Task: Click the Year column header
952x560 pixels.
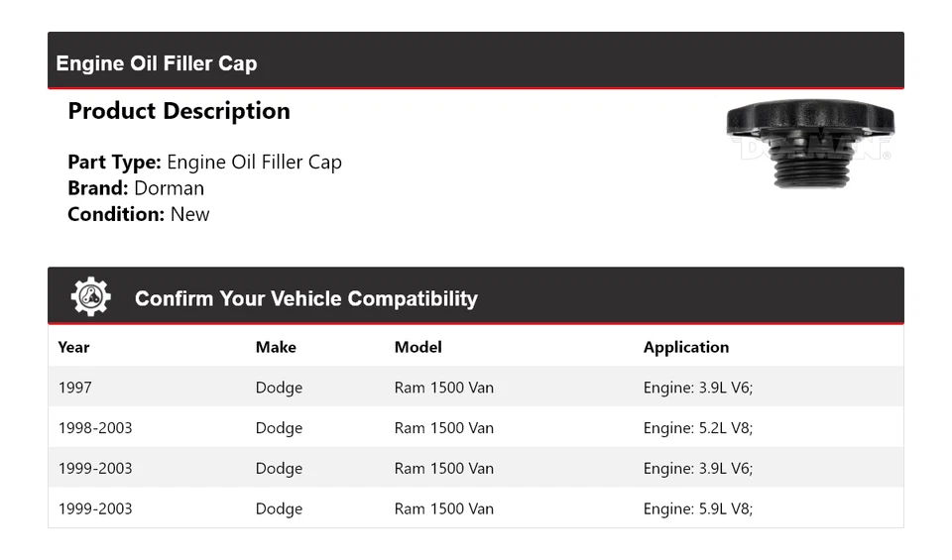Action: [73, 347]
